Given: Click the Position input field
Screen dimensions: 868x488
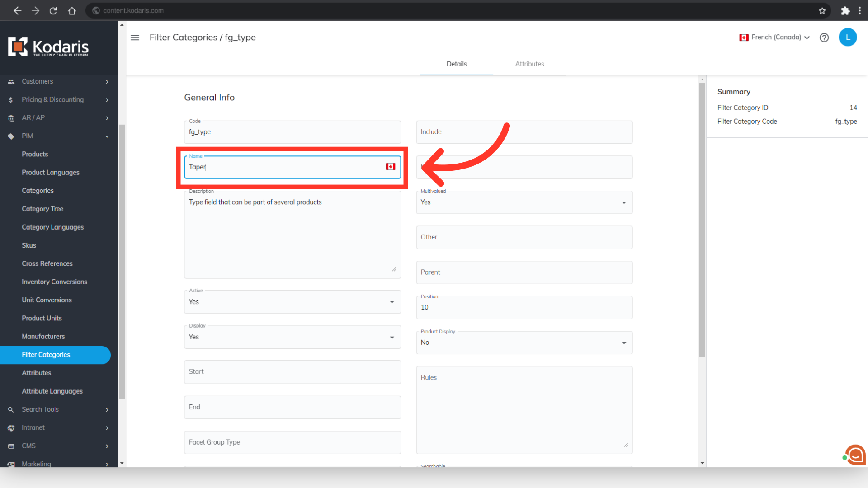Looking at the screenshot, I should tap(524, 308).
